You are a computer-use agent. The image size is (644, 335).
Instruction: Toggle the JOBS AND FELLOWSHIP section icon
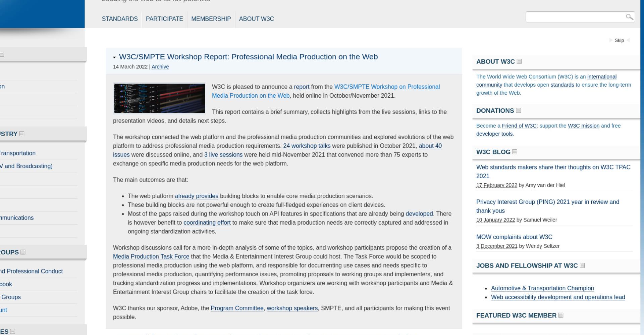[582, 266]
